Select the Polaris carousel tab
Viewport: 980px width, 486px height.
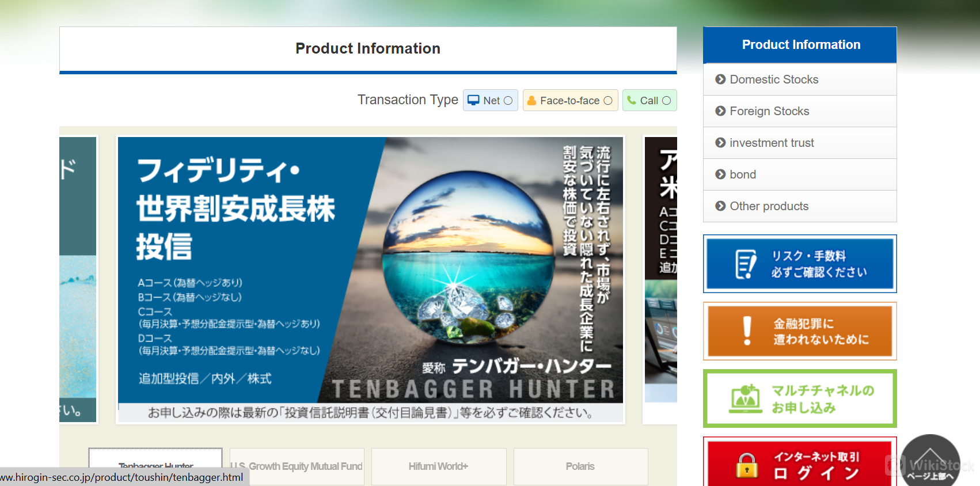[580, 466]
